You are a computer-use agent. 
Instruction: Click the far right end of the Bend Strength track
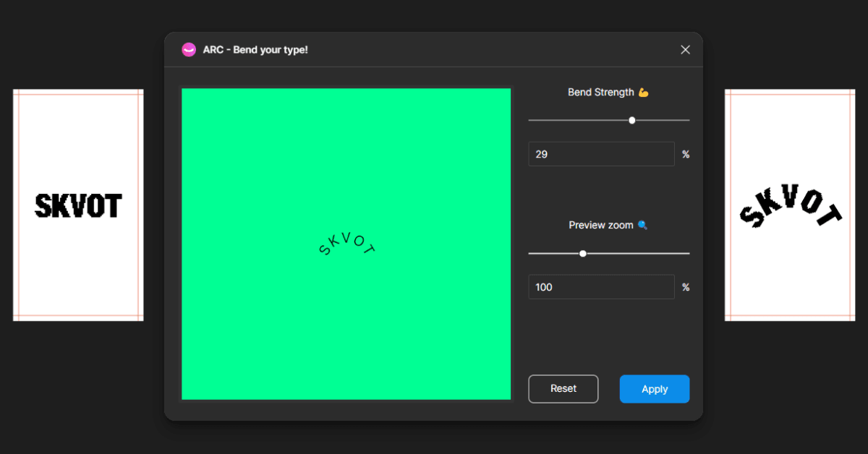tap(687, 120)
